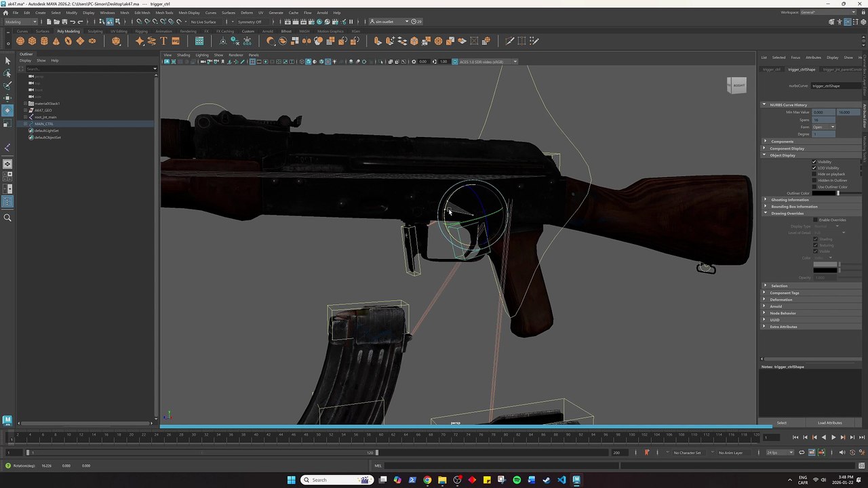Create a polygon cone from the shelf

click(x=56, y=41)
